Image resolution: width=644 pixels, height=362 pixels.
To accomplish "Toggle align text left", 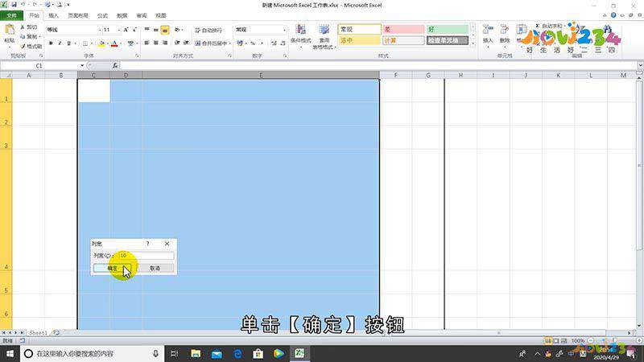I will coord(147,43).
